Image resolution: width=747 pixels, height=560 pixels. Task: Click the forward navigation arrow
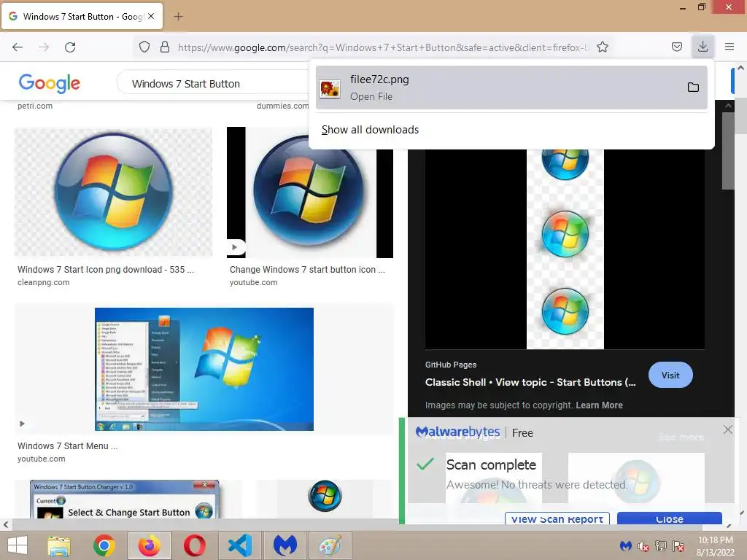(x=44, y=47)
